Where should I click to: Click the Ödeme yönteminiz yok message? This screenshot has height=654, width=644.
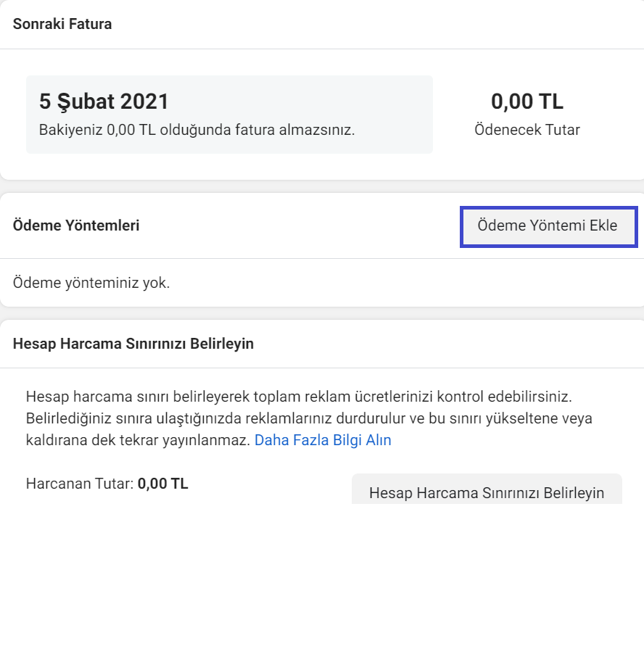(x=91, y=283)
